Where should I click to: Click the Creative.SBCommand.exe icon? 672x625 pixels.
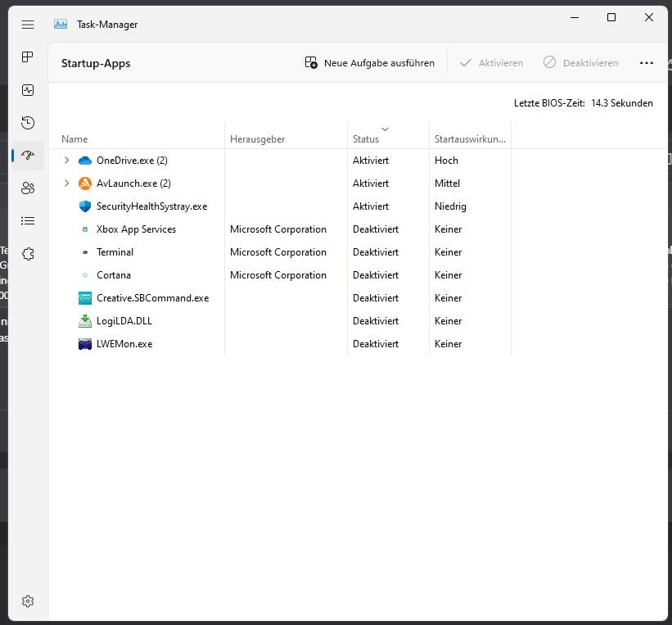85,298
